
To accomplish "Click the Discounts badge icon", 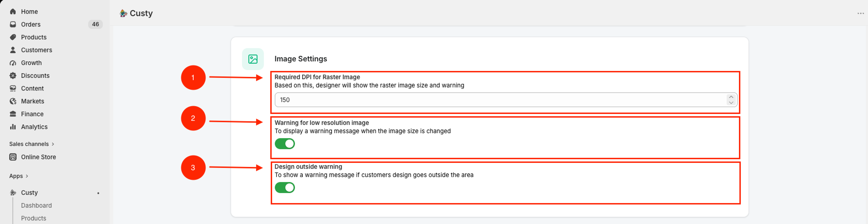I will (13, 76).
